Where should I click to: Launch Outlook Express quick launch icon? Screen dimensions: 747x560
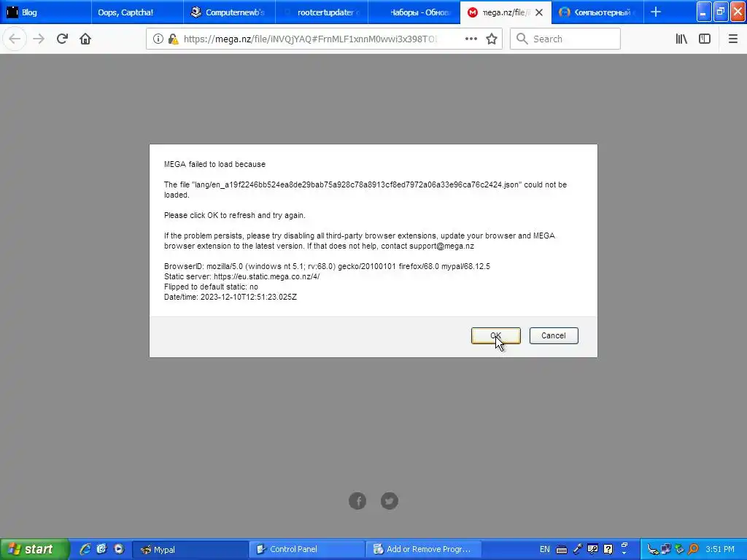(x=102, y=549)
